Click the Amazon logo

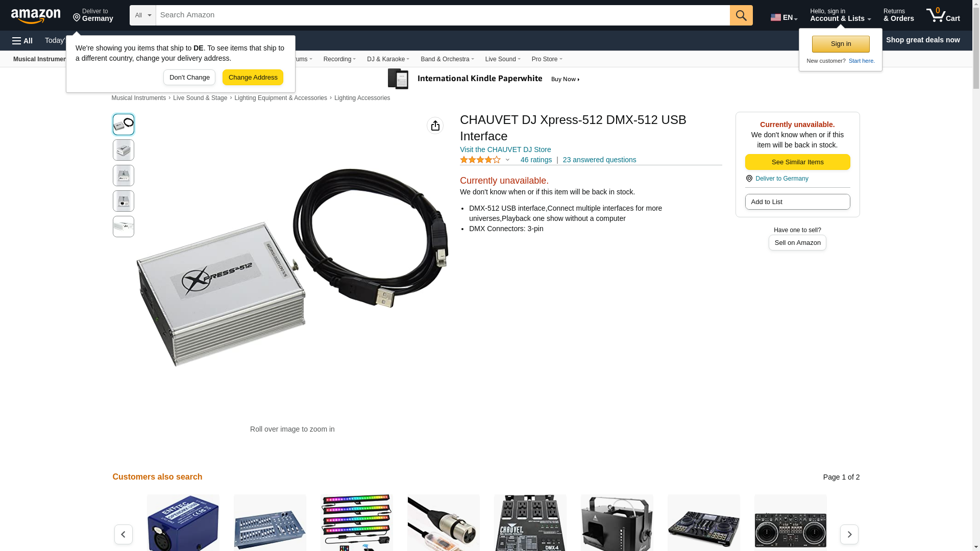(x=36, y=16)
